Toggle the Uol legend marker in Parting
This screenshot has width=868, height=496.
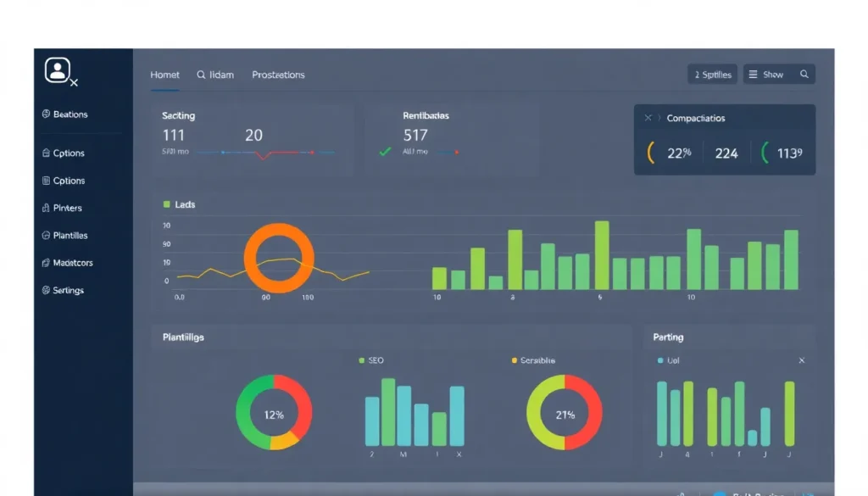661,360
